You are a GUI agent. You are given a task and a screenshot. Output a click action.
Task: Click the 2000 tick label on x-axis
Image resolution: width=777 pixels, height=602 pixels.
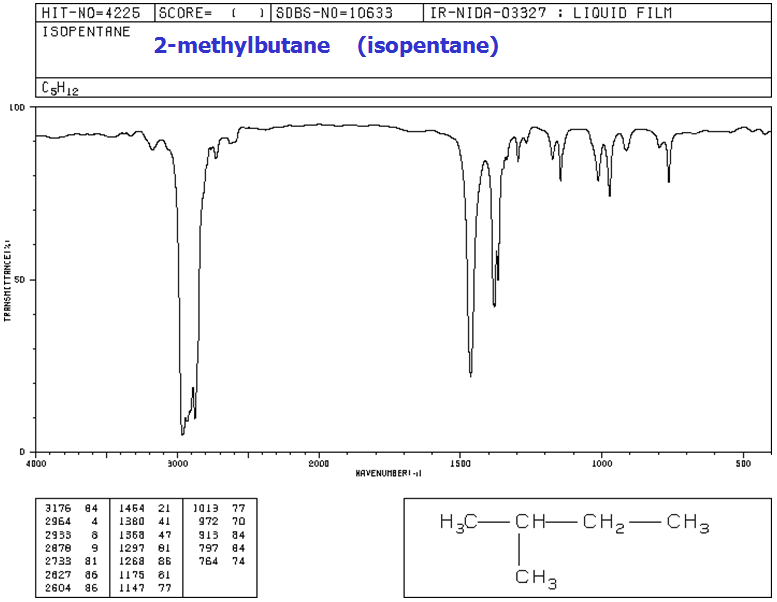319,463
